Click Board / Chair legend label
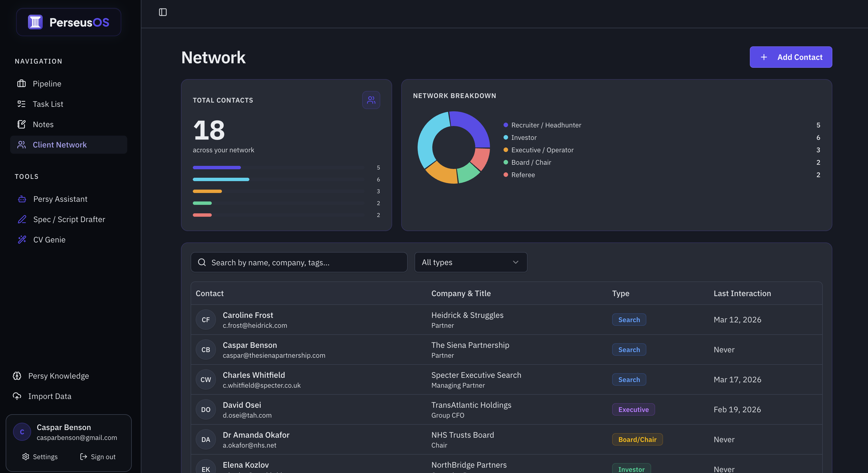 [531, 162]
